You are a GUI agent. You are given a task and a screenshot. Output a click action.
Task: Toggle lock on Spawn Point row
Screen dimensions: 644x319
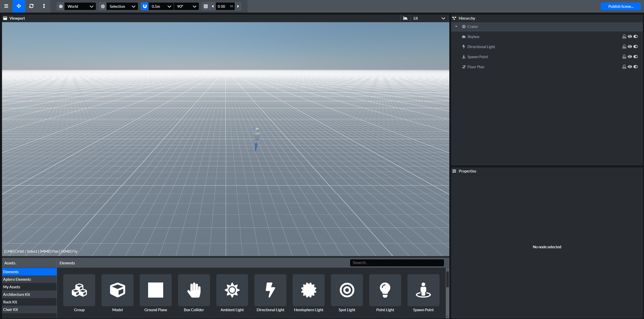click(624, 57)
